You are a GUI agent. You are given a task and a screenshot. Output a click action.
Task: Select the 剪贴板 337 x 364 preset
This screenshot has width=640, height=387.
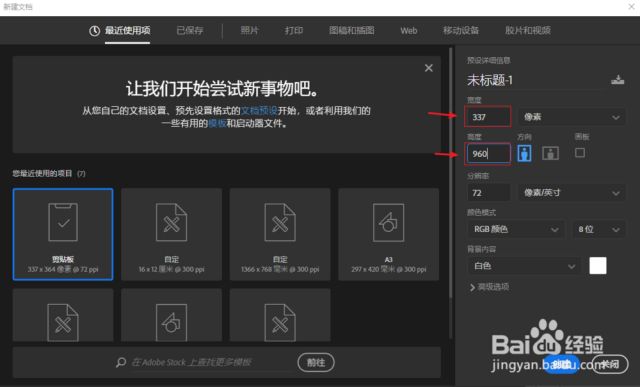pos(63,234)
